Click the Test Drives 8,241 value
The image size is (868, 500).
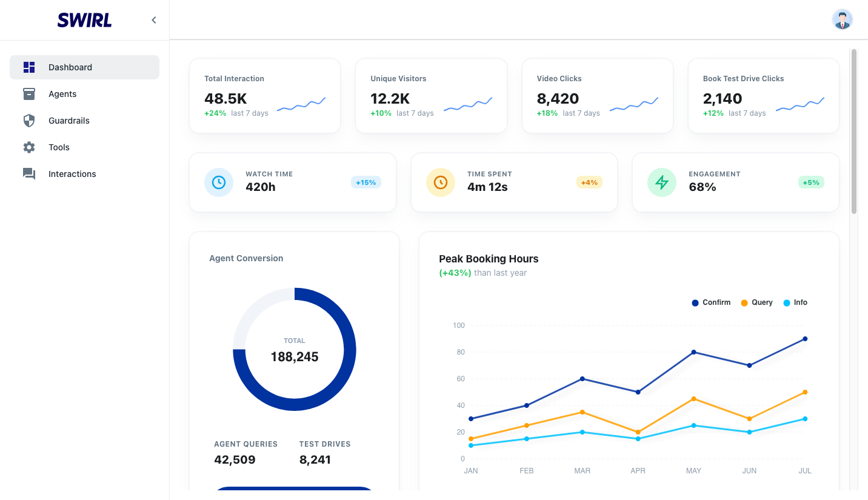click(315, 459)
